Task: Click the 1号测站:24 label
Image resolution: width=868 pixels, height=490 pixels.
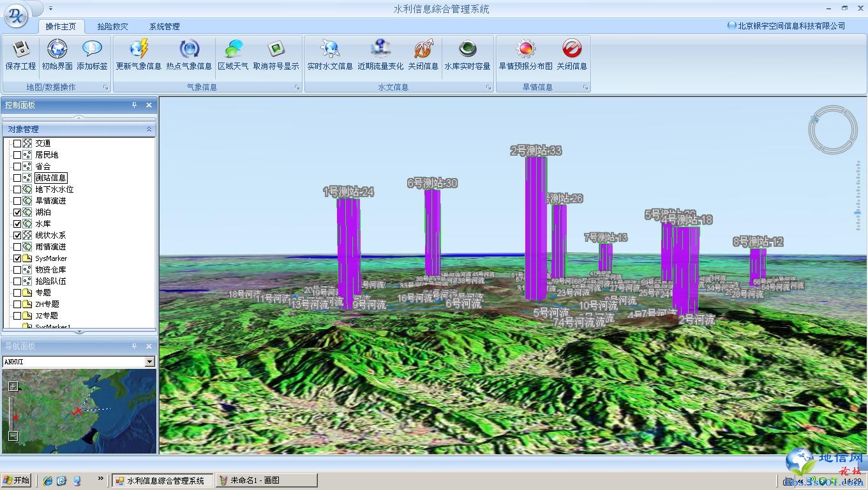Action: (348, 191)
